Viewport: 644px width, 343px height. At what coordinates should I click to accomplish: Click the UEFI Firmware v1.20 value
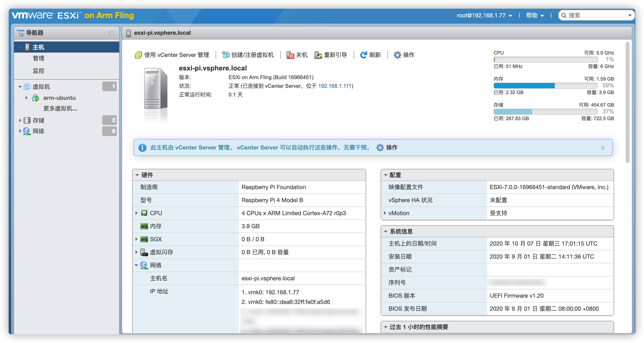pyautogui.click(x=516, y=296)
